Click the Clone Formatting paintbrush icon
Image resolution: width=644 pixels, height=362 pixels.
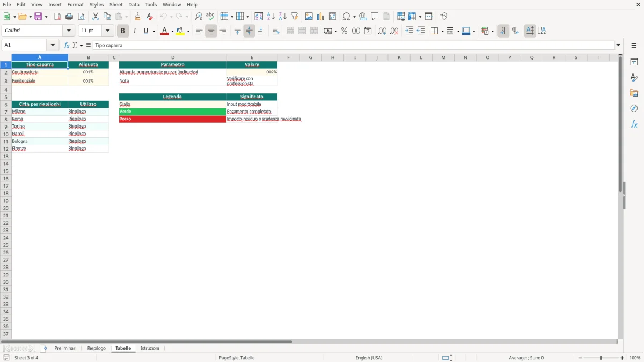[x=137, y=17]
